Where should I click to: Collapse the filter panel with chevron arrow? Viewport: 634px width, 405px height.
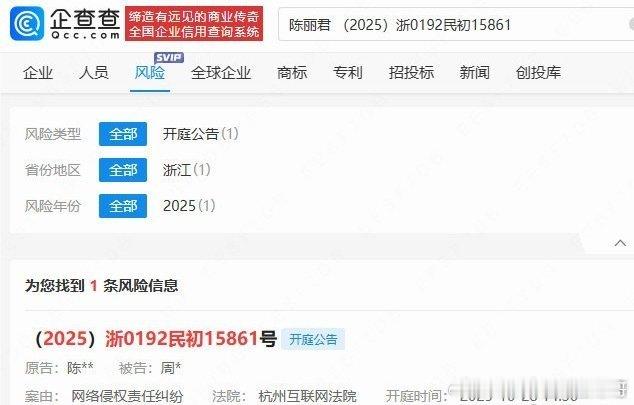click(620, 243)
